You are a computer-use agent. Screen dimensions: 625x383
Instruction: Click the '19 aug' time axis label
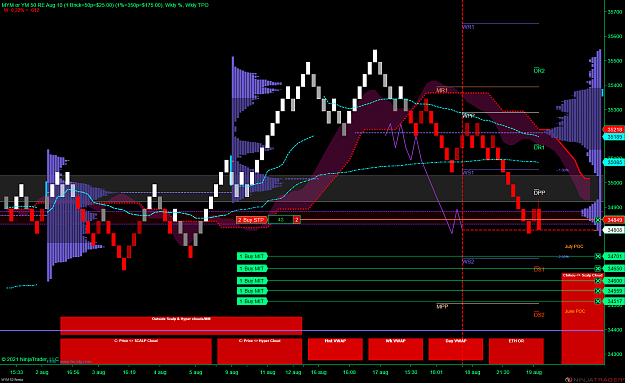click(534, 372)
